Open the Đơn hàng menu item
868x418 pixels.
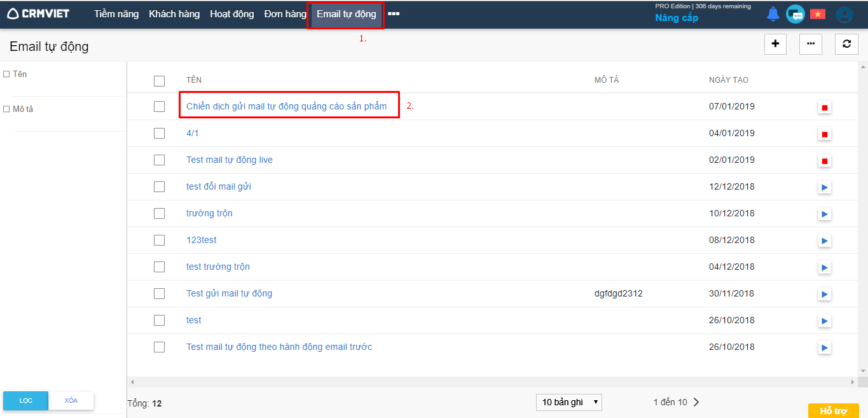pyautogui.click(x=285, y=14)
